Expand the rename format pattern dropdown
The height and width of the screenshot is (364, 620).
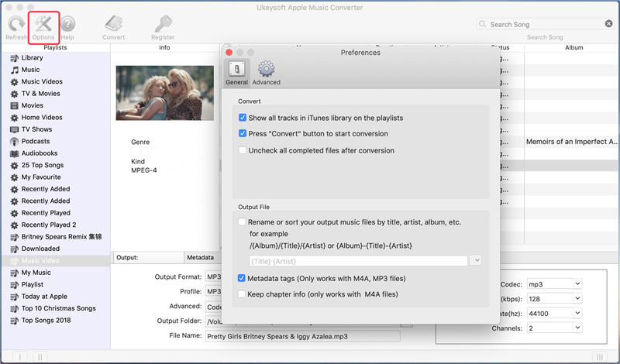[476, 260]
